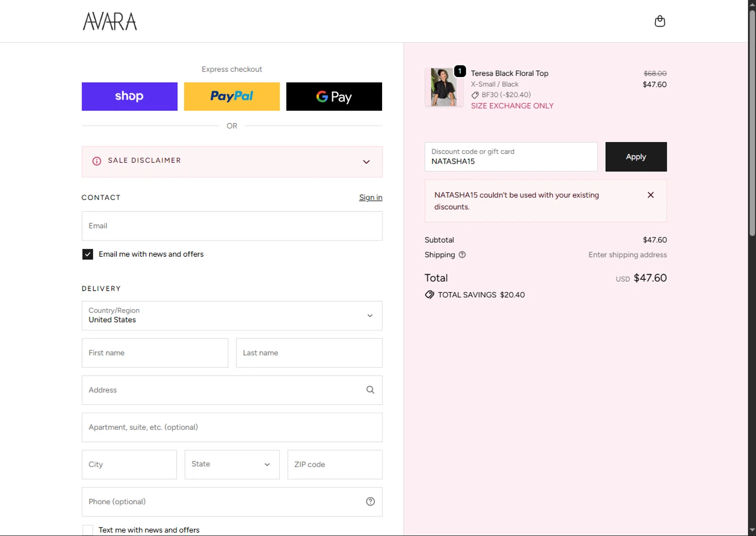The image size is (756, 536).
Task: Click the item quantity badge on thumbnail
Action: click(x=460, y=71)
